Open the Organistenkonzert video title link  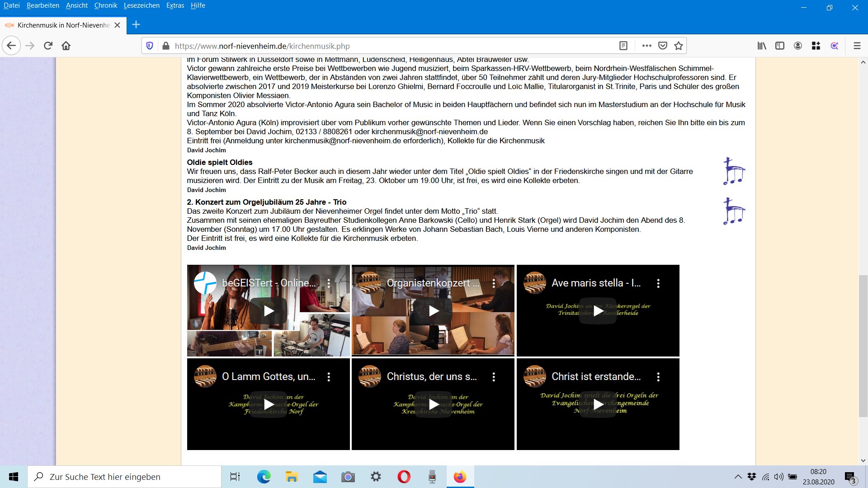click(433, 283)
